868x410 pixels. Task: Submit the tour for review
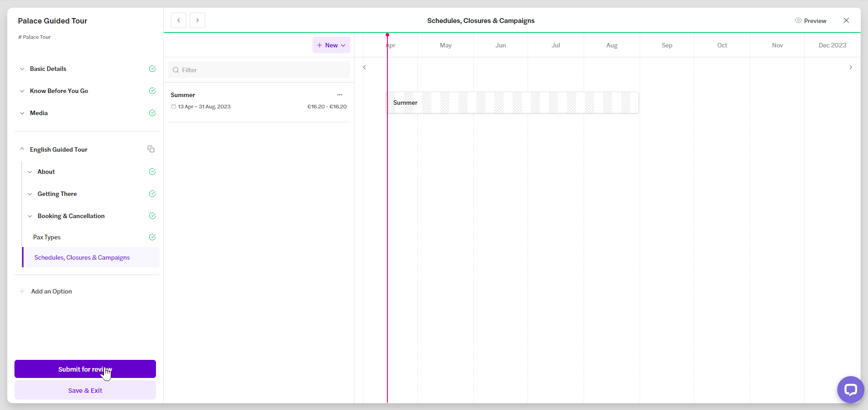[x=85, y=369]
